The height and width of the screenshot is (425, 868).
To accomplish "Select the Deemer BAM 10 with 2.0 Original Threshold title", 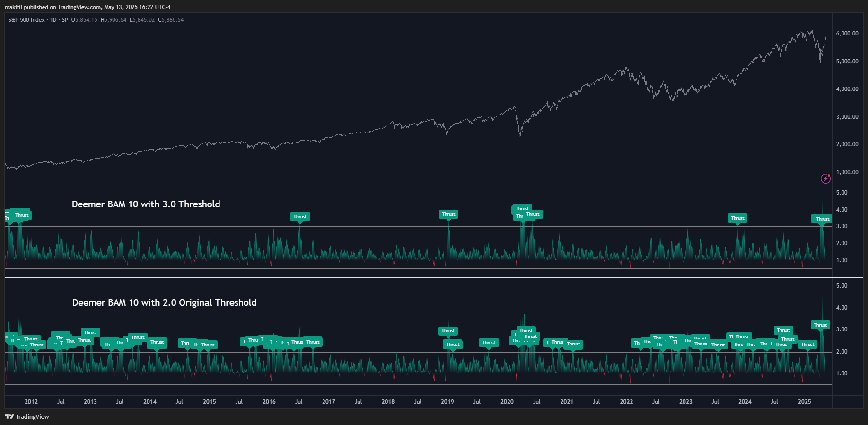I will click(x=164, y=302).
